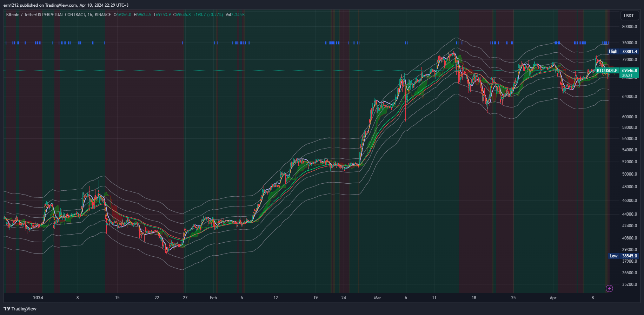644x315 pixels.
Task: Click the Feb label on time axis
Action: point(213,298)
